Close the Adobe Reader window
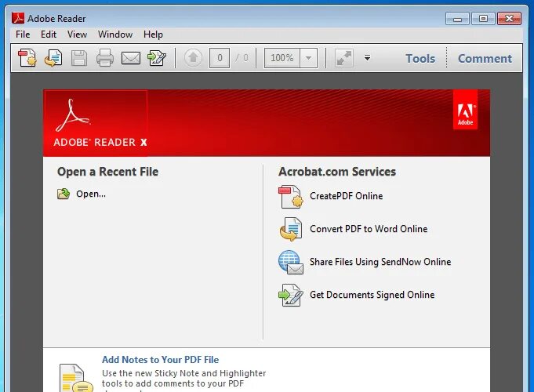Image resolution: width=534 pixels, height=392 pixels. coord(509,18)
